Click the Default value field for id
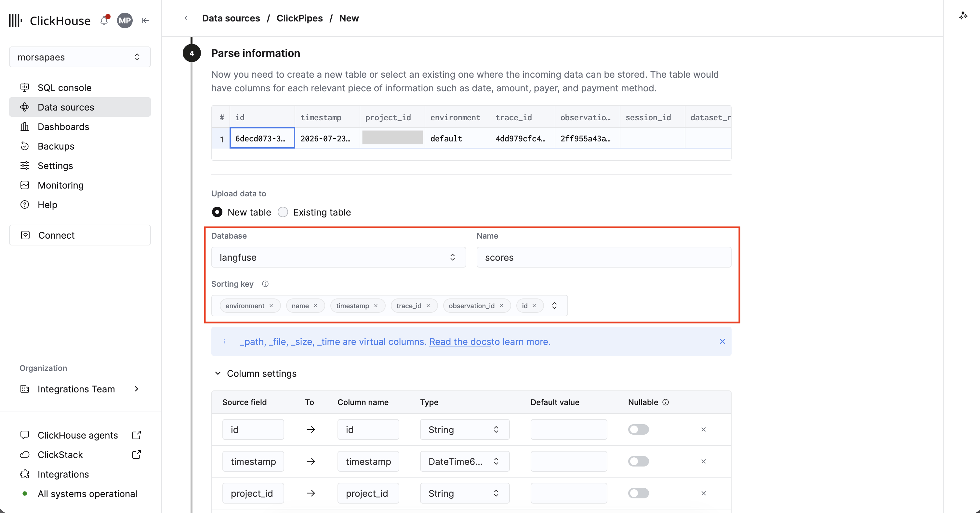 [x=569, y=430]
